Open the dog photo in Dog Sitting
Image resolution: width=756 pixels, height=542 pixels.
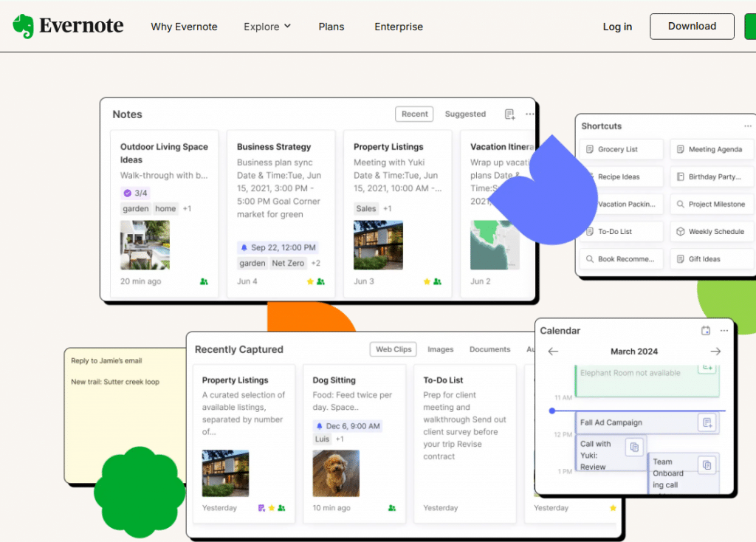point(336,473)
